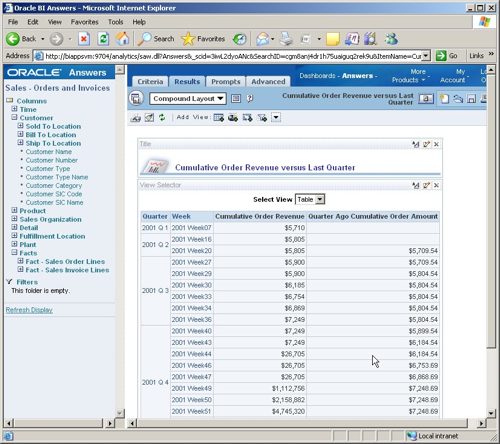The width and height of the screenshot is (500, 444).
Task: Click the left pane scrollbar up arrow
Action: tap(120, 69)
